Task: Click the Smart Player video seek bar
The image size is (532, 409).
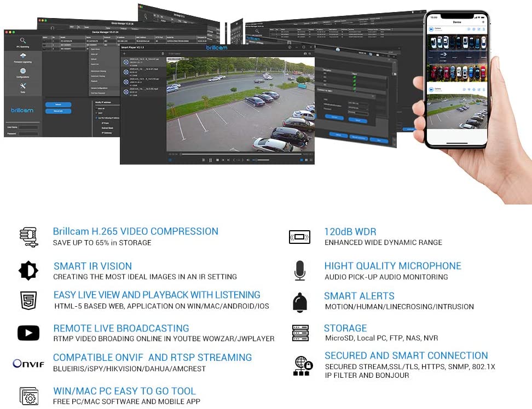Action: pos(241,154)
